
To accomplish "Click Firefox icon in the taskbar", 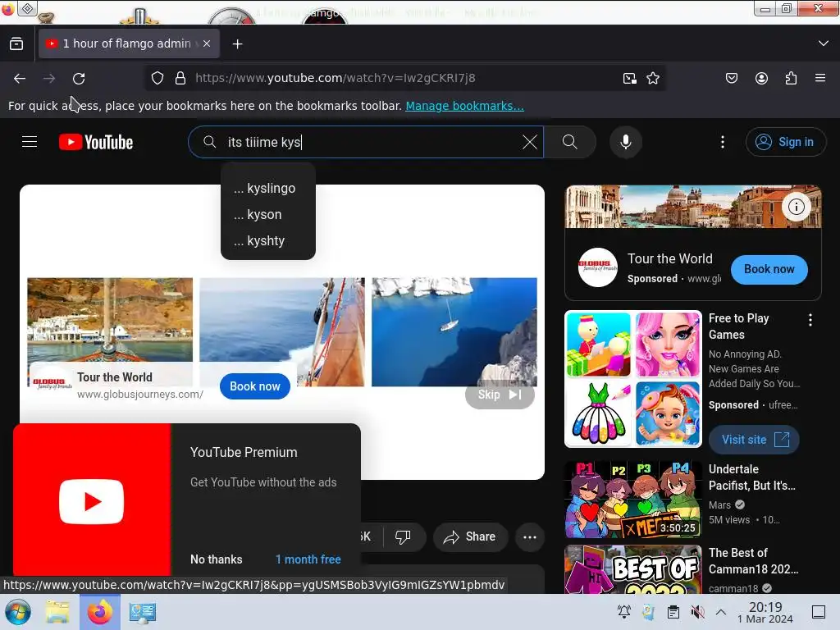I will click(99, 612).
